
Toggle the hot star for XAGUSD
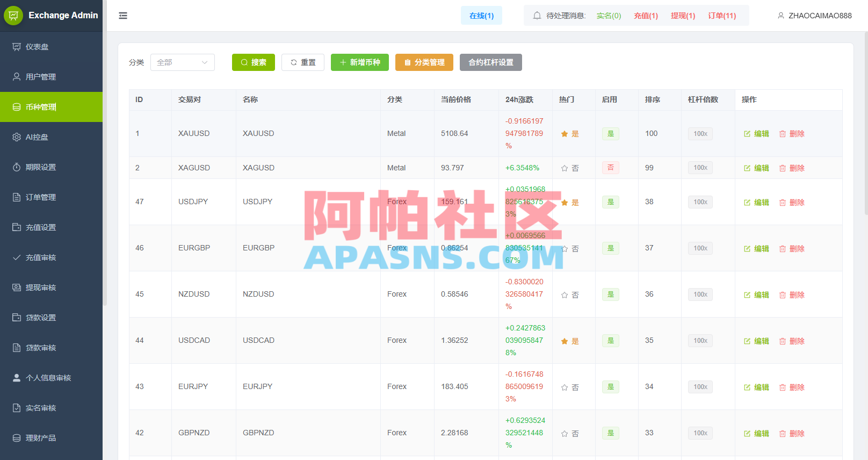click(x=565, y=168)
